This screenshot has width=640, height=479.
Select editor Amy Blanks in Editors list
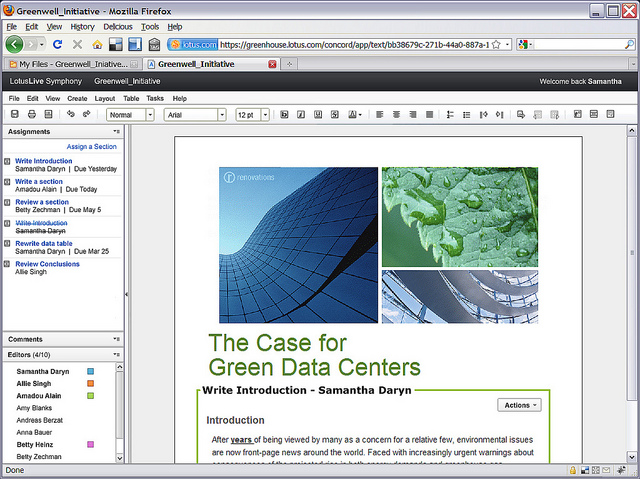pos(34,408)
